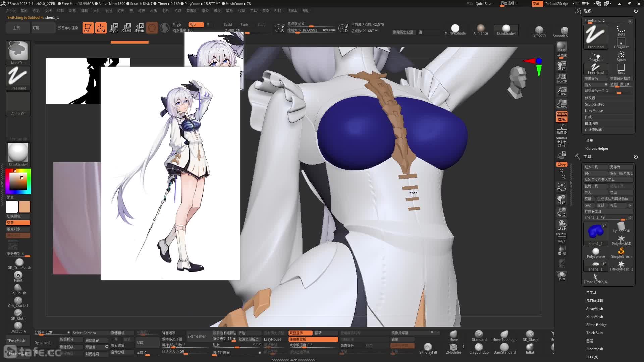644x362 pixels.
Task: Select the DragDot stroke type
Action: coord(596,56)
